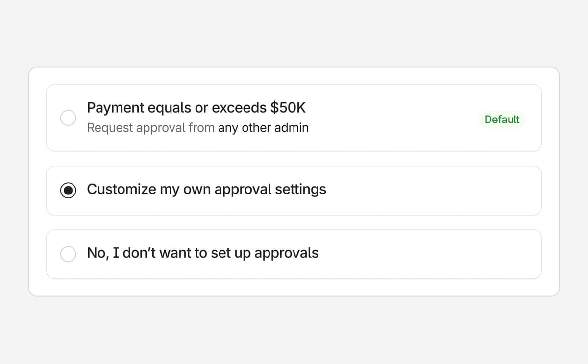Viewport: 588px width, 364px height.
Task: Open the 'Payment equals or exceeds $50K' option row
Action: pyautogui.click(x=294, y=118)
